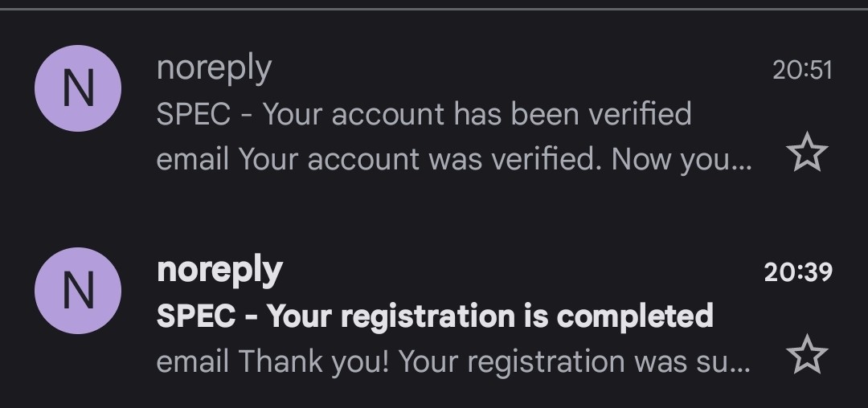Click the 20:51 timestamp
The image size is (868, 408).
click(x=802, y=70)
